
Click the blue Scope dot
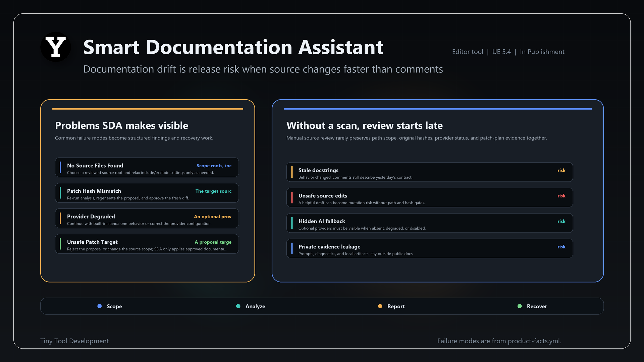(x=99, y=306)
